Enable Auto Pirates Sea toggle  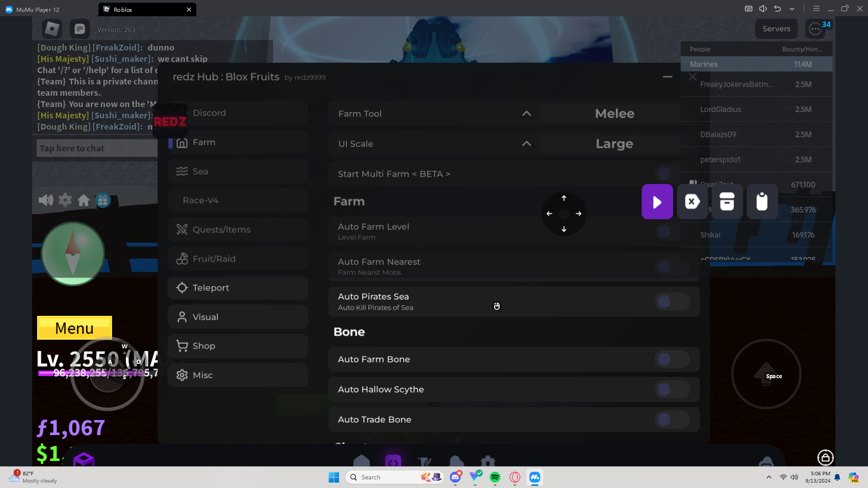point(672,301)
